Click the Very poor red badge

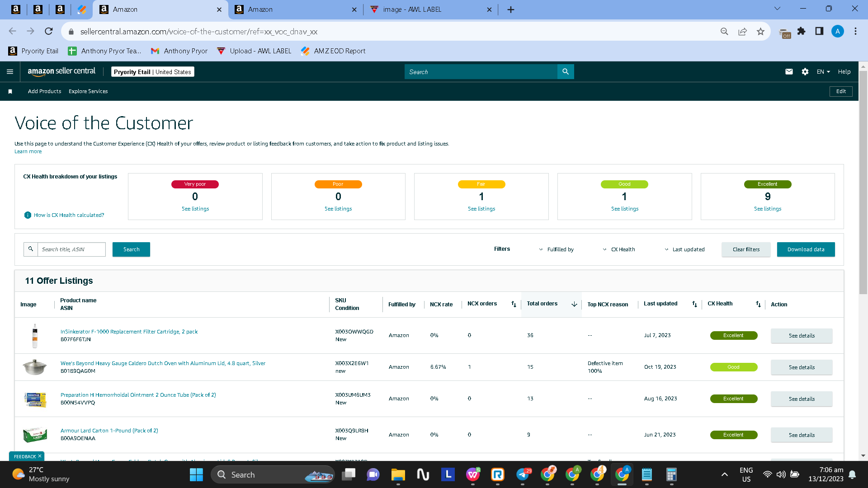pos(195,184)
